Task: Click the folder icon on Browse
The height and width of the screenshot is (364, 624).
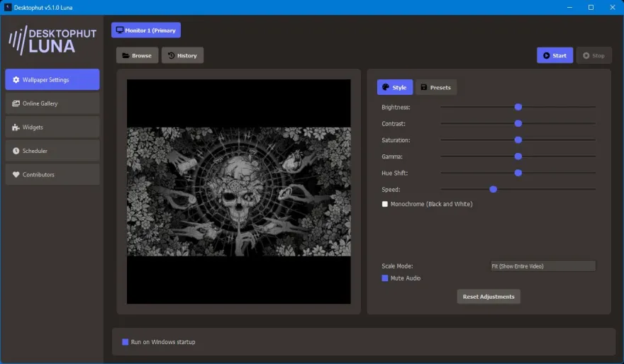Action: click(126, 56)
